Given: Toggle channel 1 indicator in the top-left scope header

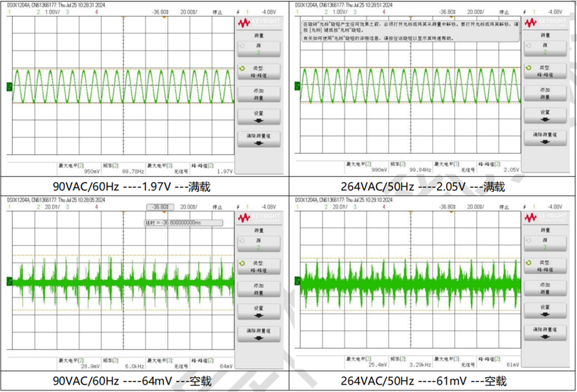Looking at the screenshot, I should click(10, 12).
